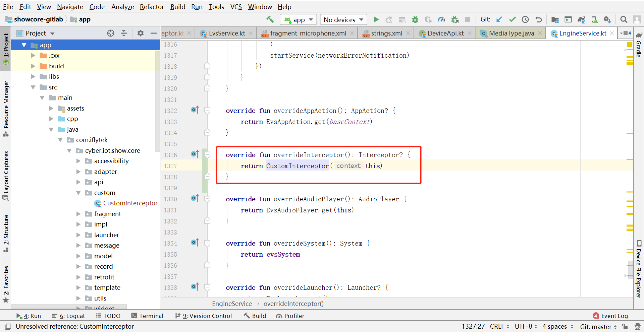The width and height of the screenshot is (644, 332).
Task: Toggle the 2: Favorites side panel
Action: click(x=6, y=284)
